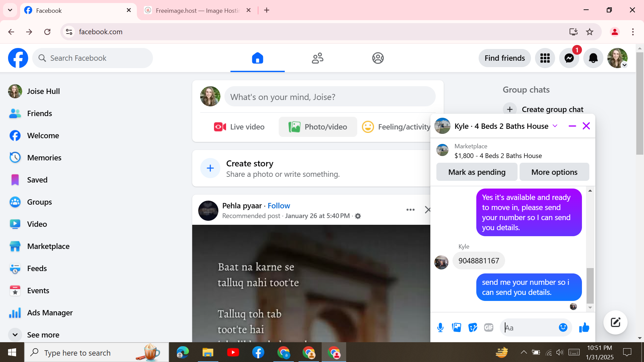Open File Explorer from the taskbar

click(208, 352)
